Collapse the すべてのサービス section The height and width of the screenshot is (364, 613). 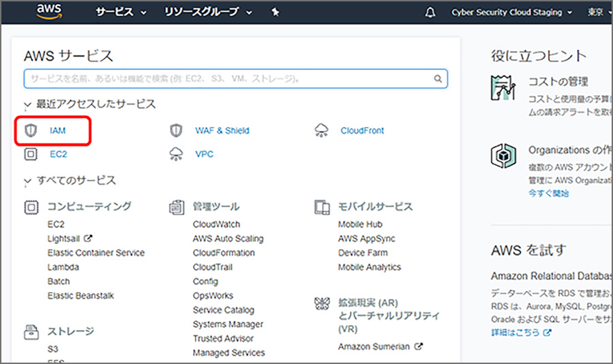[x=28, y=181]
